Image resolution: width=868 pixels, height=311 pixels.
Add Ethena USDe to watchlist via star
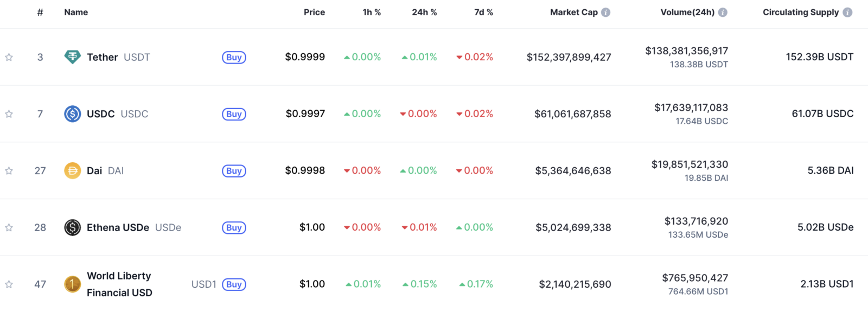coord(9,227)
